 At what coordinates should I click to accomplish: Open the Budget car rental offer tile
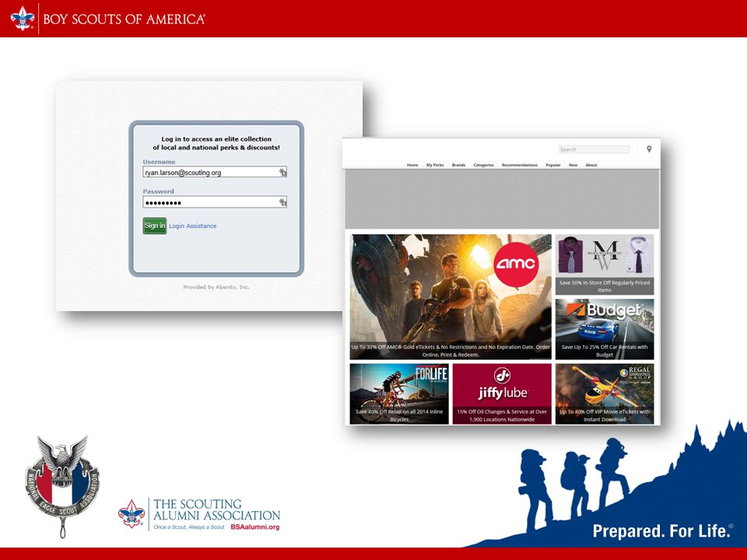(605, 329)
